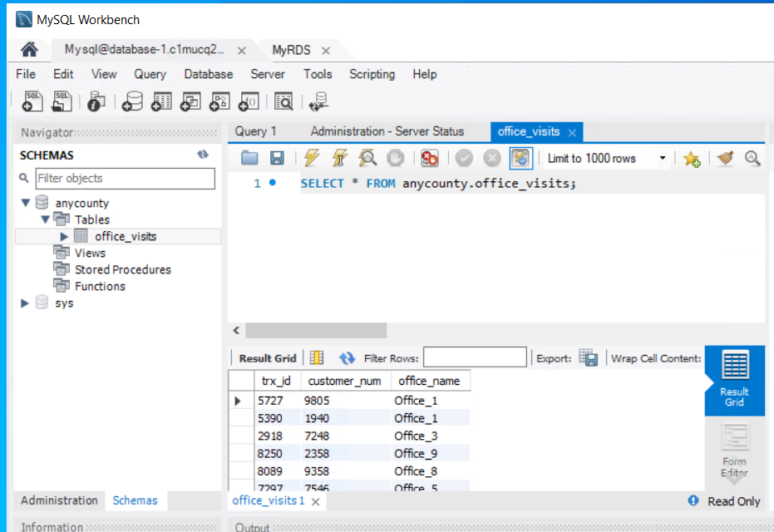Toggle result grid field types icon
Viewport: 774px width, 532px height.
pyautogui.click(x=317, y=357)
